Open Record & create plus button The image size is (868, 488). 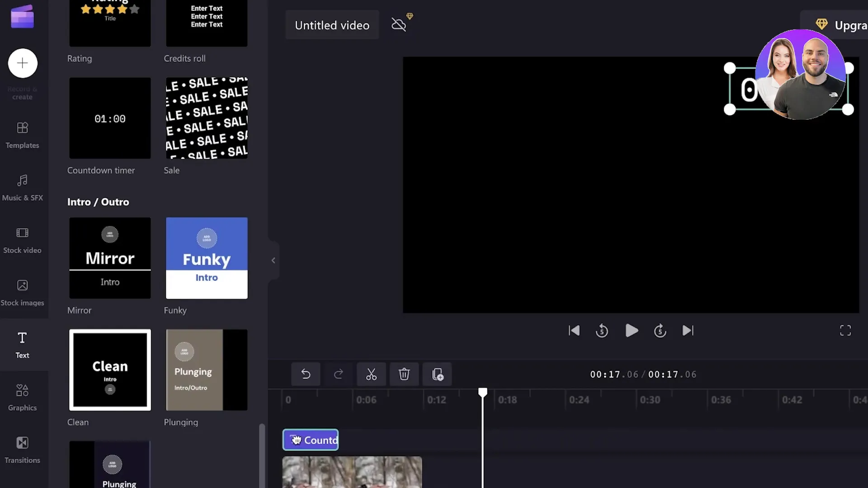point(23,63)
